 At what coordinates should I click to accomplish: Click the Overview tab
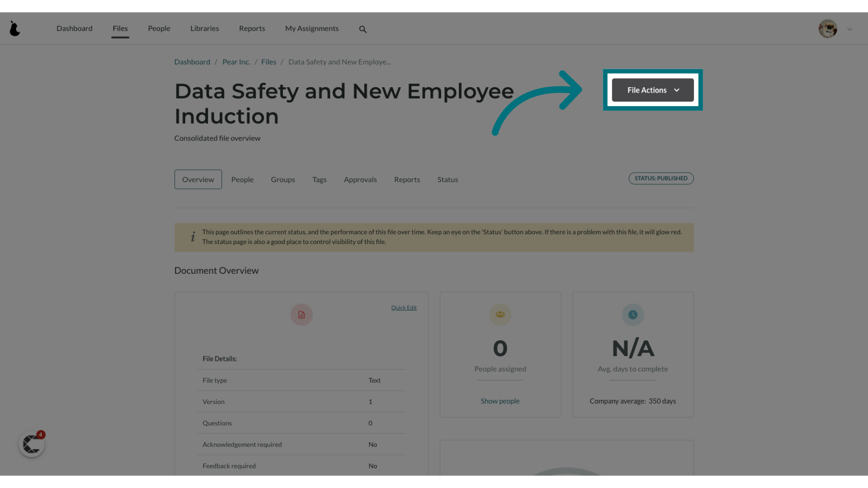[x=198, y=179]
